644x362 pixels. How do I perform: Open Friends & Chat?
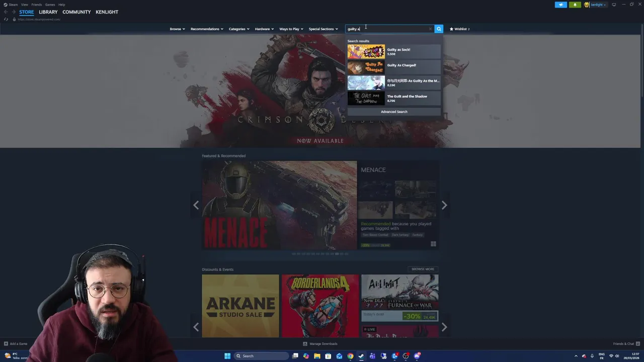click(x=626, y=344)
